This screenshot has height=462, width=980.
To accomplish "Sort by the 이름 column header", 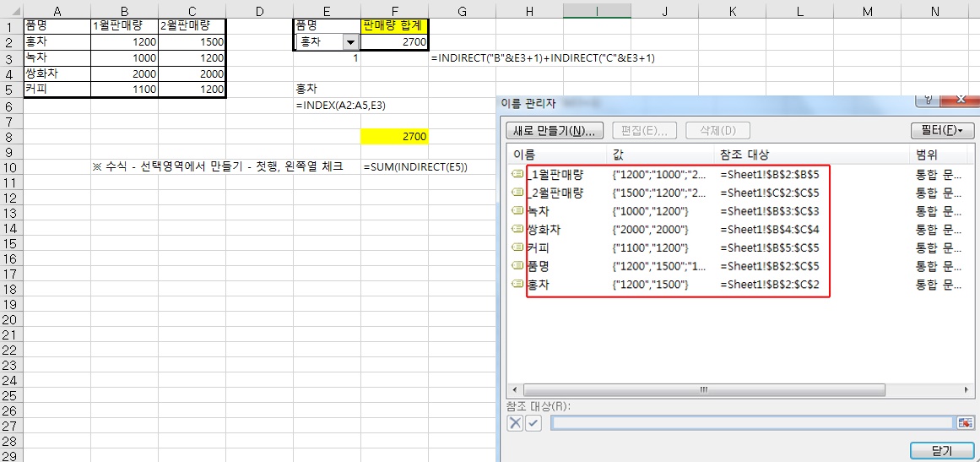I will [x=555, y=155].
